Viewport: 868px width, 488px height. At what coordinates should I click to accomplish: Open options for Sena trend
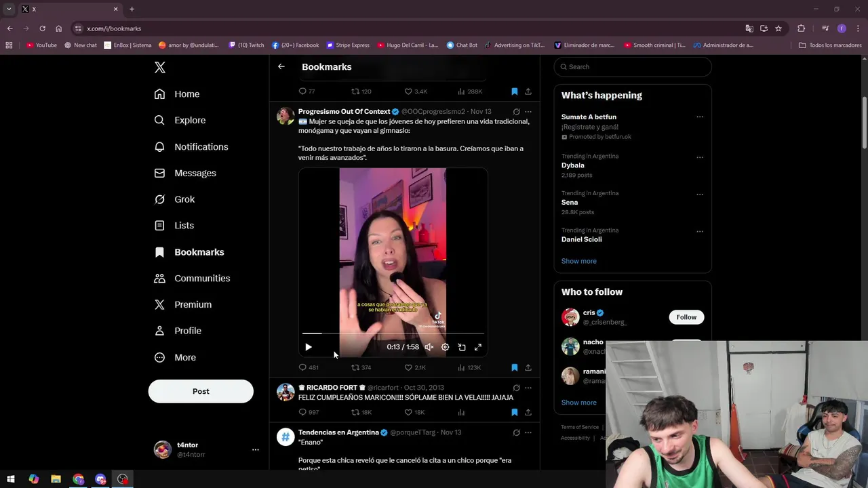pos(700,195)
